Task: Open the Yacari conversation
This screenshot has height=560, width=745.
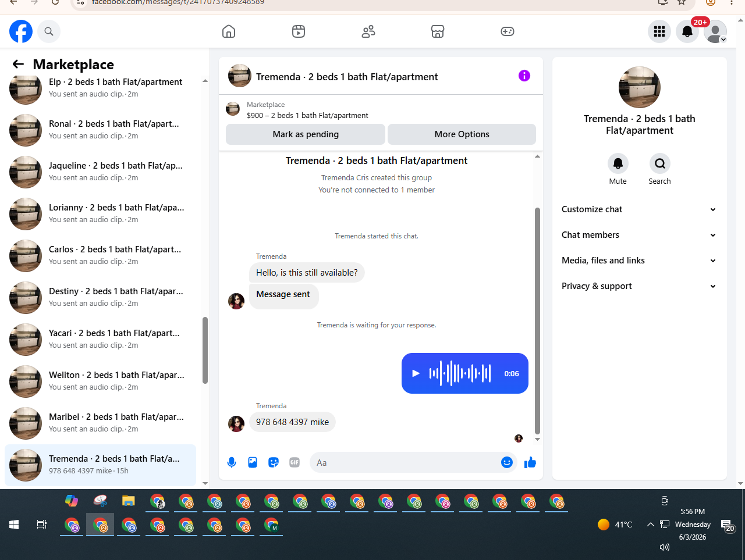Action: [x=100, y=340]
